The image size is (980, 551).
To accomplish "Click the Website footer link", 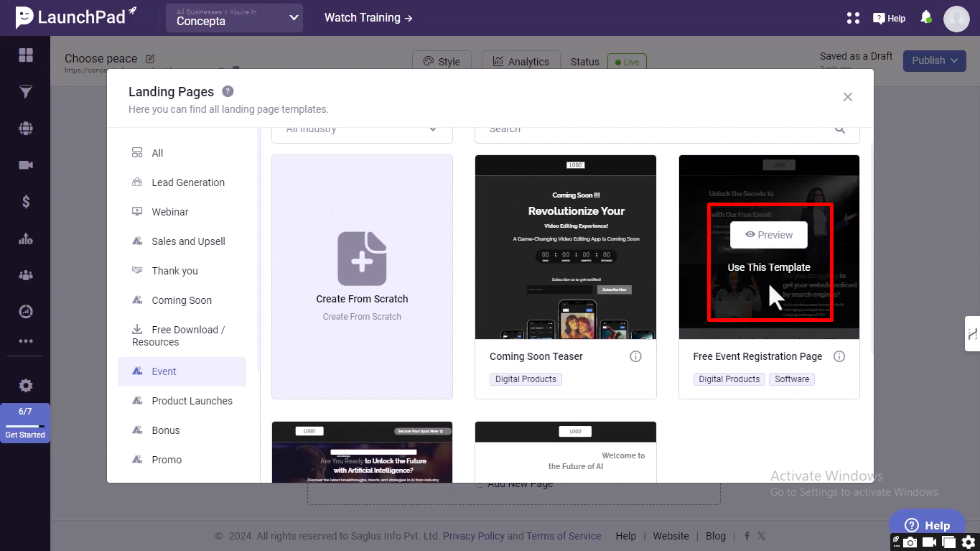I will [671, 536].
